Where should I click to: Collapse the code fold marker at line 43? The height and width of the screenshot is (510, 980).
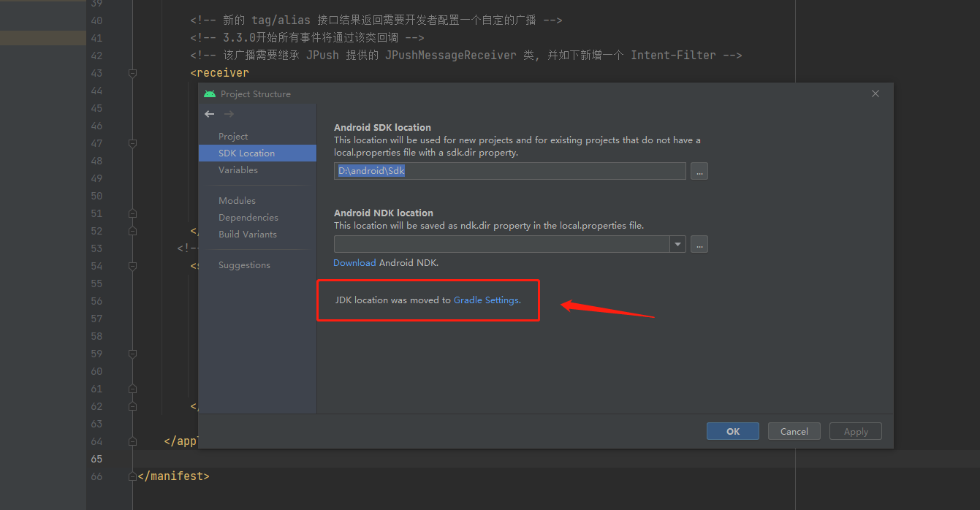pos(132,73)
